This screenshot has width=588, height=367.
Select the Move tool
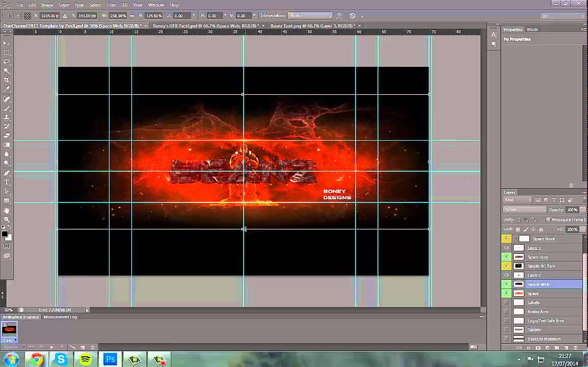point(7,43)
